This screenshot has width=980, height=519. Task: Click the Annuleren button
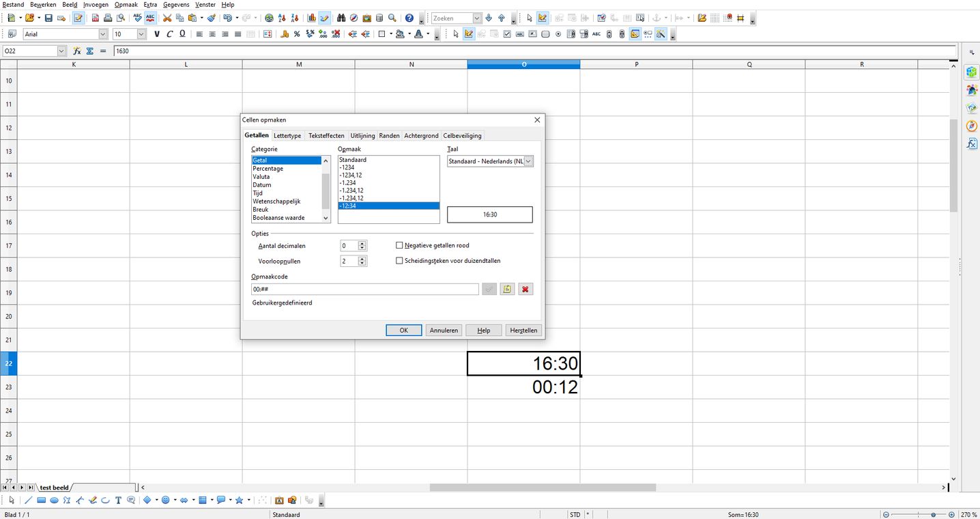pyautogui.click(x=444, y=331)
